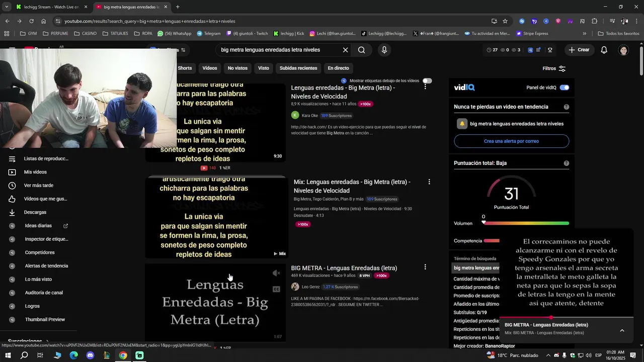Toggle Mostrar etiquetas debajo de los videos

[x=427, y=81]
